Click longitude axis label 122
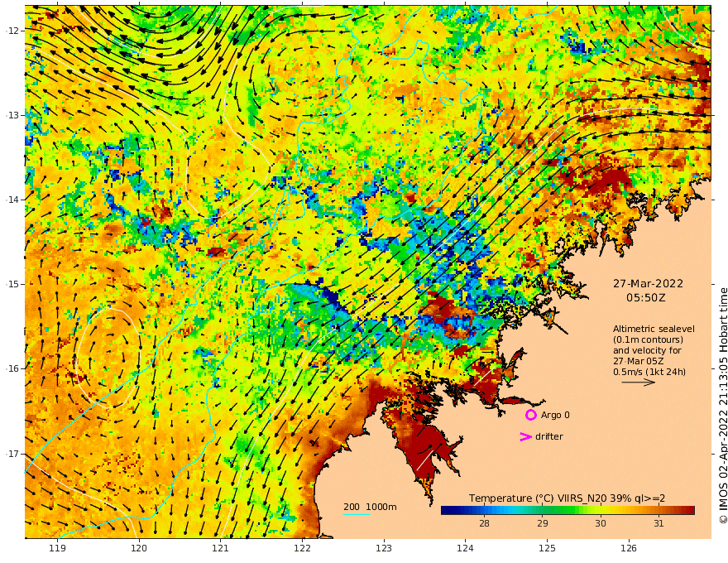The image size is (728, 563). click(302, 549)
